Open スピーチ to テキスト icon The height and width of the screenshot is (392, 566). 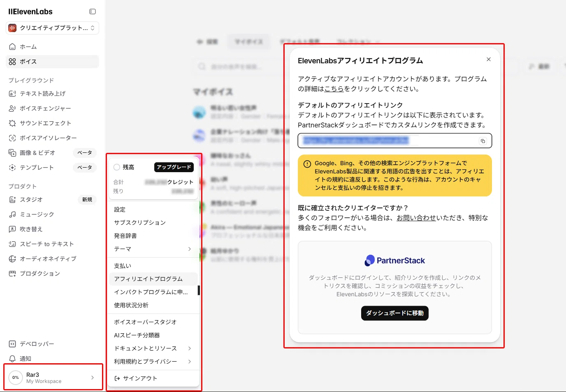(12, 244)
